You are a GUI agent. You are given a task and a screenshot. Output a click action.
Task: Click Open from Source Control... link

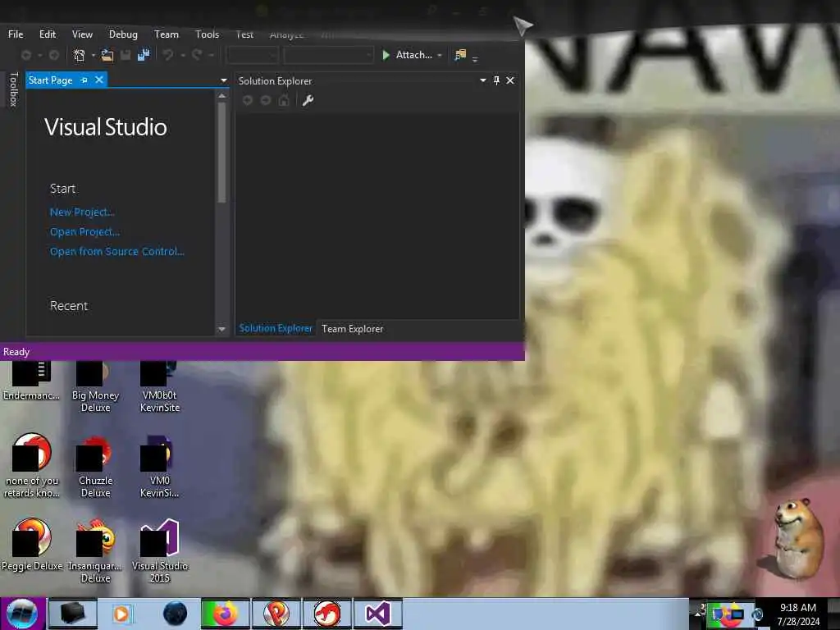116,252
